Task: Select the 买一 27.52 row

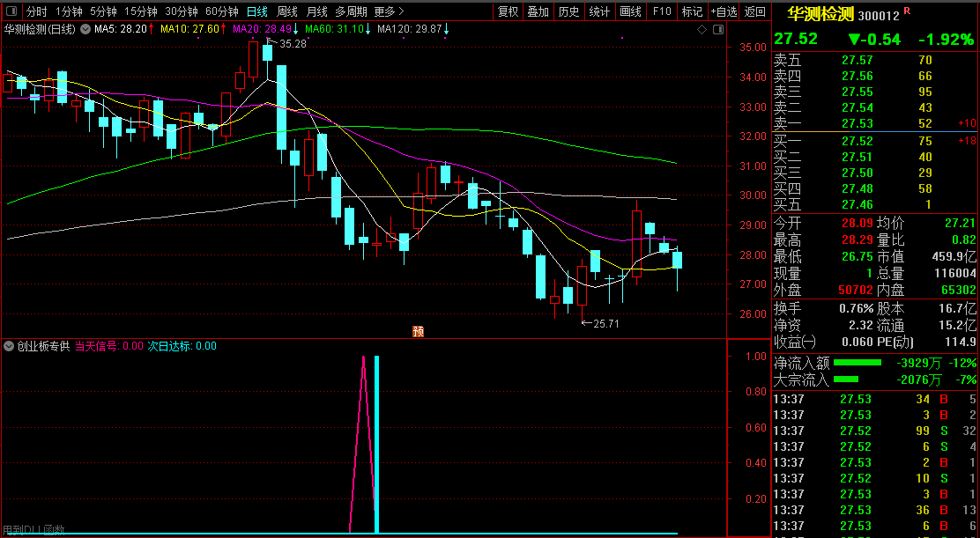Action: tap(876, 141)
